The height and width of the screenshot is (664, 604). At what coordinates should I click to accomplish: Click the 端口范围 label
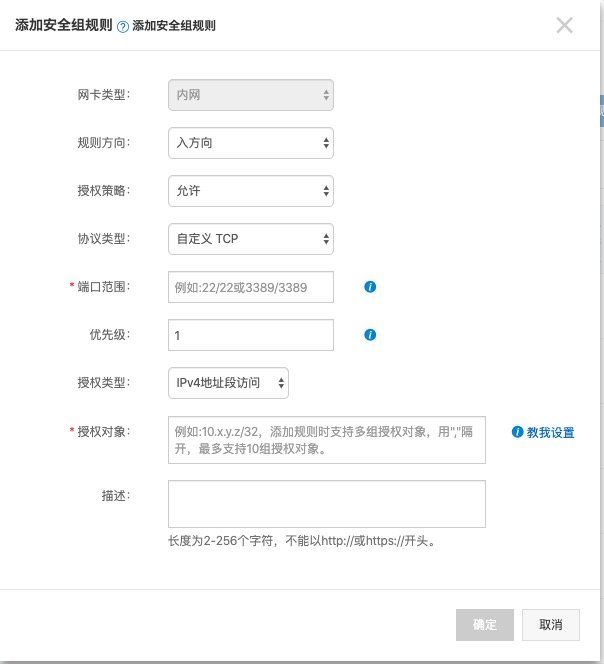tap(103, 287)
